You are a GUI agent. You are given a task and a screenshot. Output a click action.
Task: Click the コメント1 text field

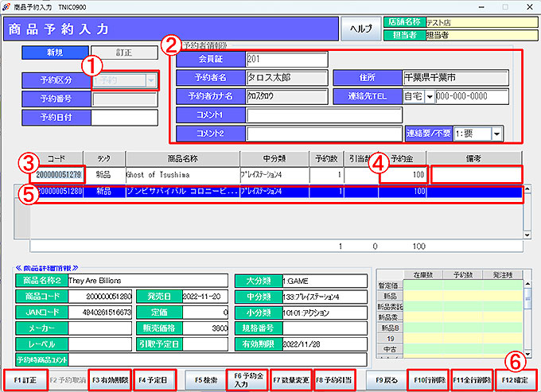(324, 115)
